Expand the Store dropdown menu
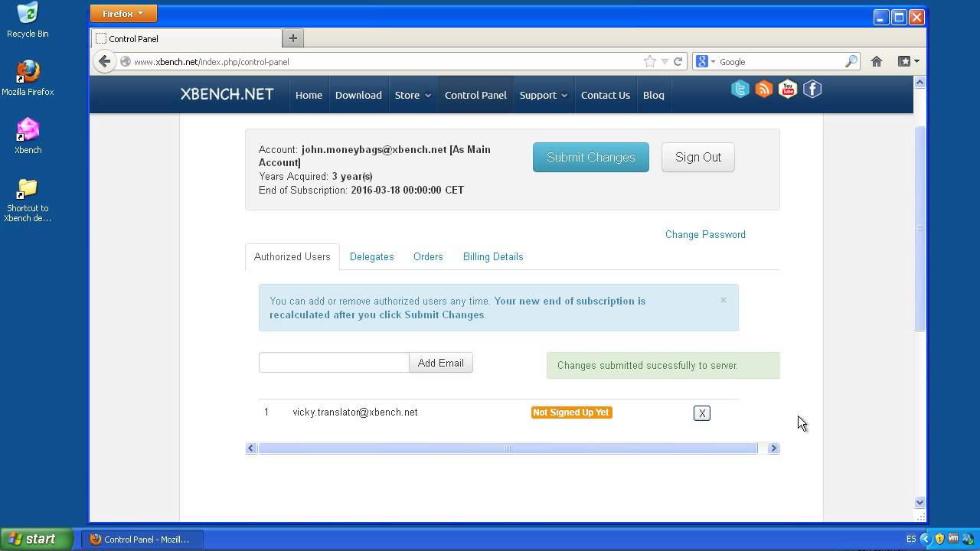This screenshot has width=980, height=551. coord(413,95)
